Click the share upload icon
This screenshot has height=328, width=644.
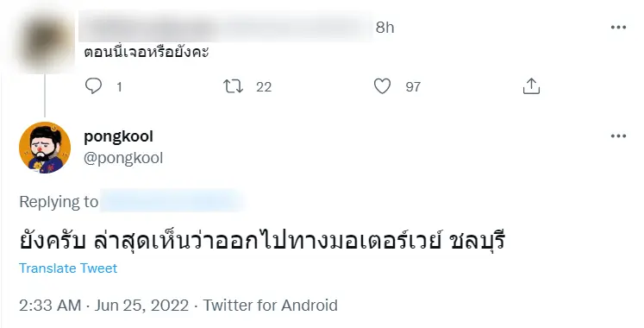coord(531,86)
